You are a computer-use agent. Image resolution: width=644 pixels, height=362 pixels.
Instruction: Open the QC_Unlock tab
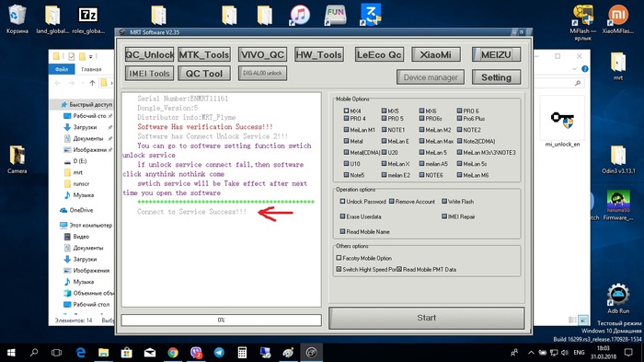click(x=149, y=54)
